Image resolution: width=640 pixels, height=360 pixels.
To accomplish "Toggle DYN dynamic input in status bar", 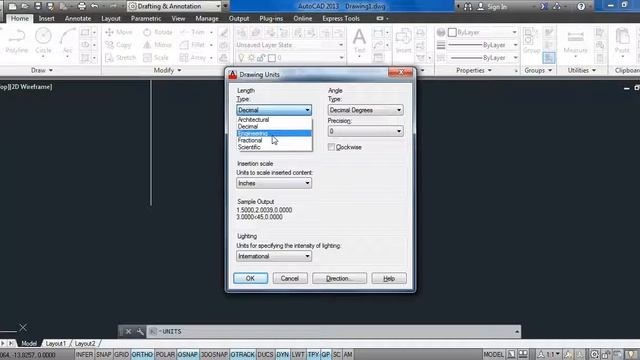I will point(282,354).
